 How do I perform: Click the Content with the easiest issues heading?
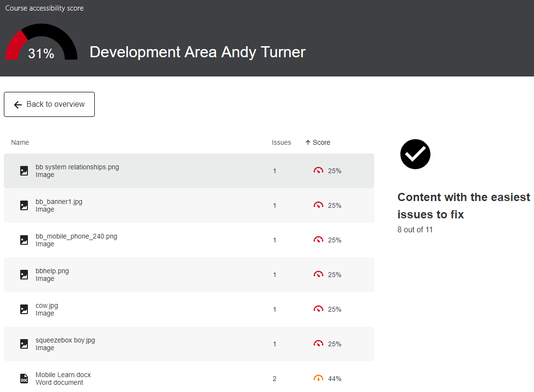pyautogui.click(x=463, y=205)
